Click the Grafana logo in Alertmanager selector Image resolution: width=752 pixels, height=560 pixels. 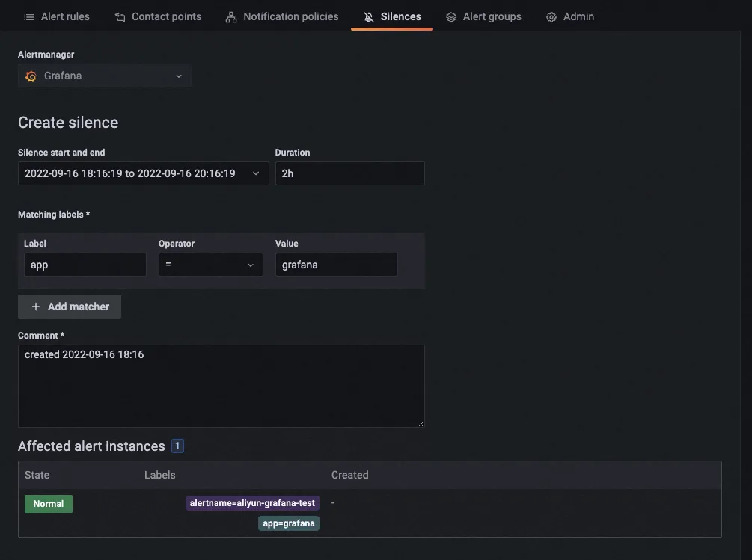click(x=31, y=76)
